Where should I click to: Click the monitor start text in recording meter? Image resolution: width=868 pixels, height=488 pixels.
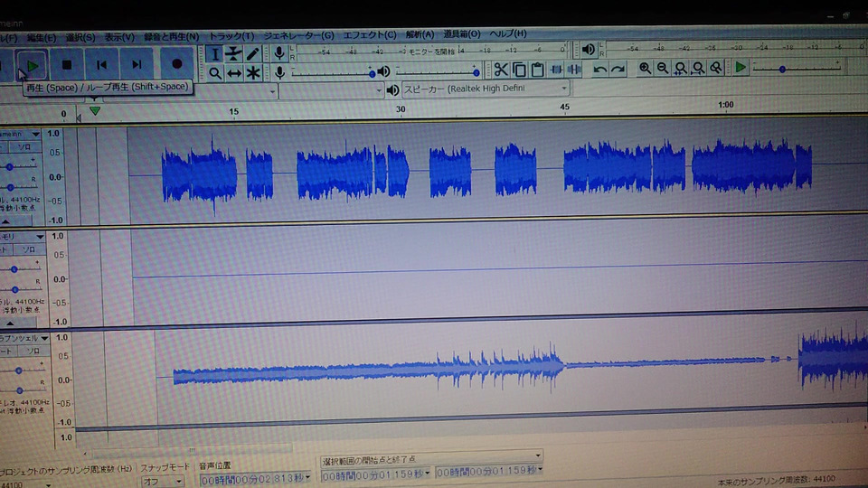(x=432, y=52)
